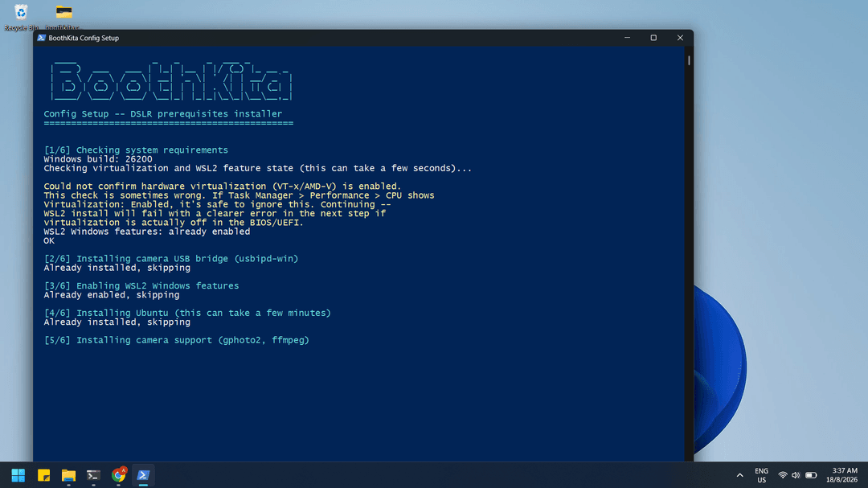
Task: Open the ENG US language switcher
Action: pyautogui.click(x=762, y=475)
